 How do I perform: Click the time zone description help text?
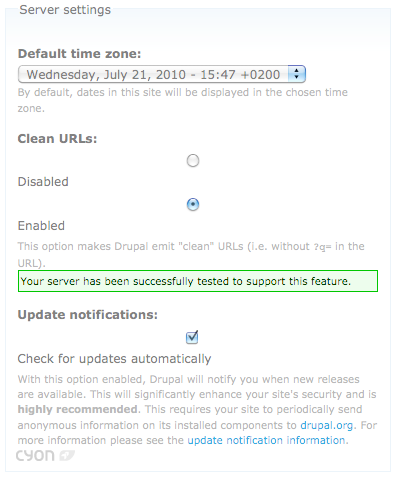[x=183, y=100]
